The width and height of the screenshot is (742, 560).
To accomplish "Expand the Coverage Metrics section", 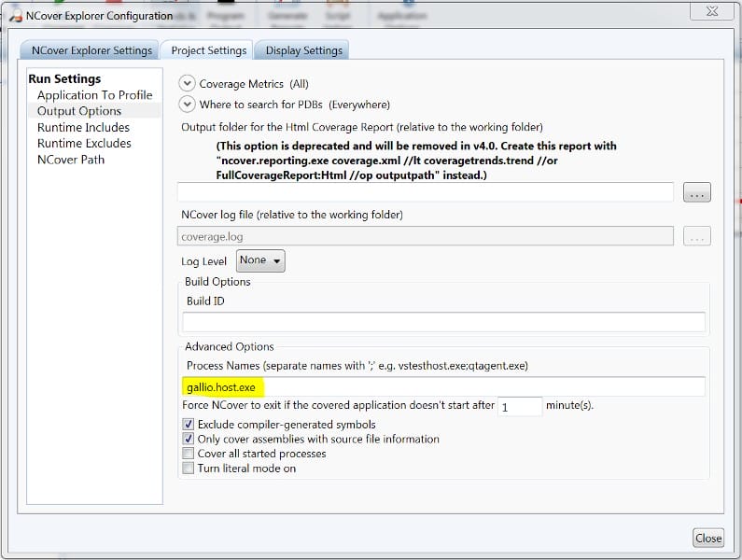I will [187, 84].
